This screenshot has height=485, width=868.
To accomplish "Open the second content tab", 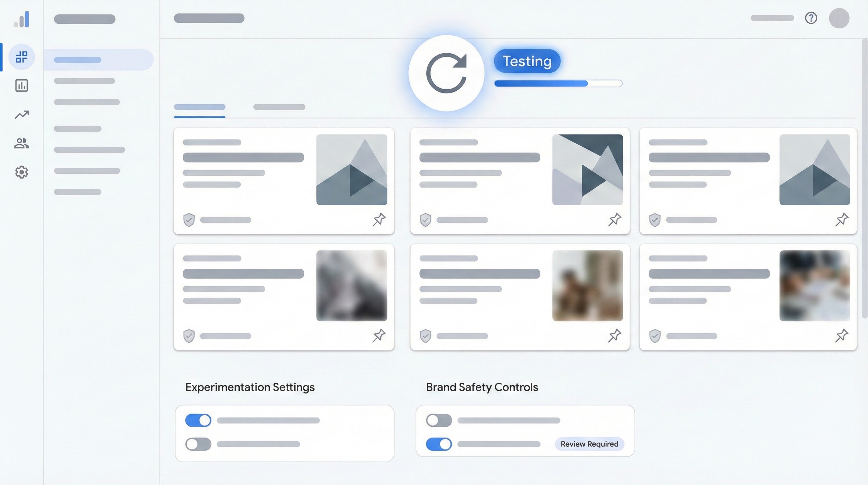I will 279,107.
